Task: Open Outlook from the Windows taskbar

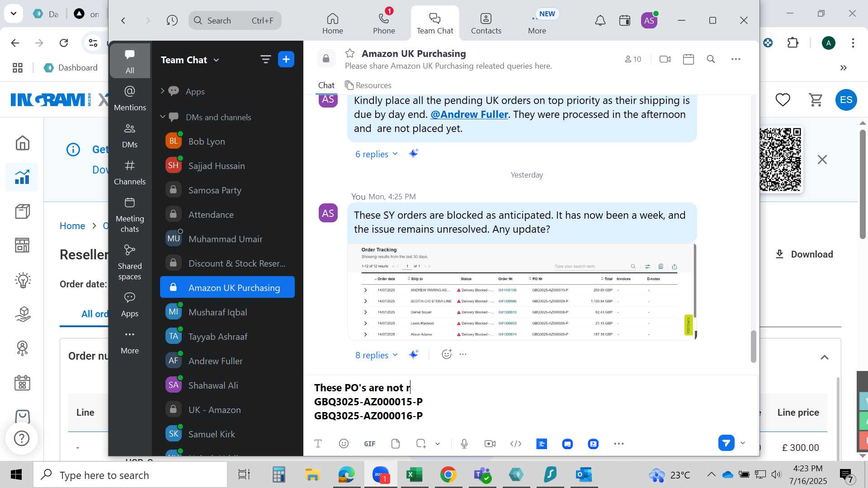Action: click(x=584, y=475)
